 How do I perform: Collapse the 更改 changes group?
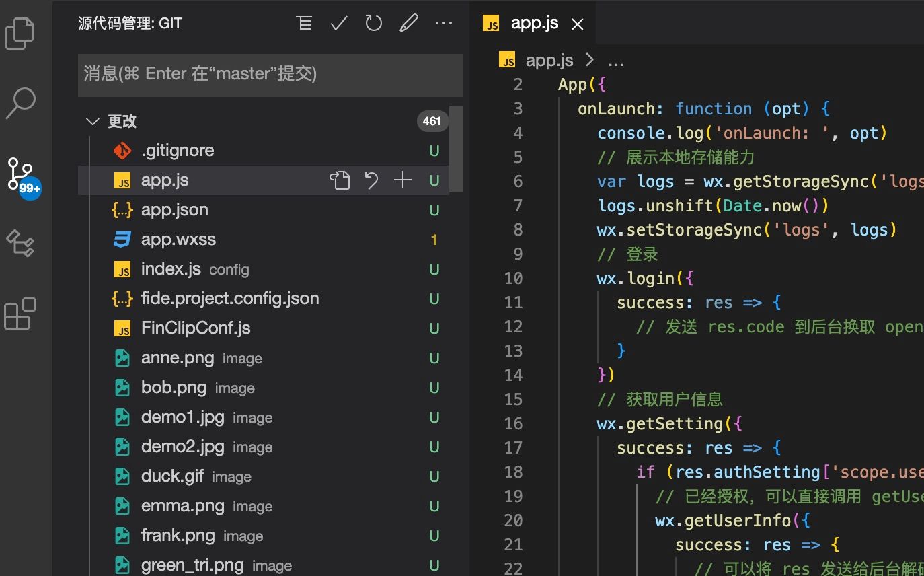(92, 122)
